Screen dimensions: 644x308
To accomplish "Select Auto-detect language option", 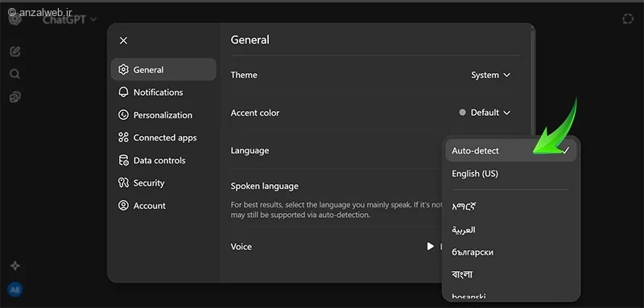I will coord(511,150).
